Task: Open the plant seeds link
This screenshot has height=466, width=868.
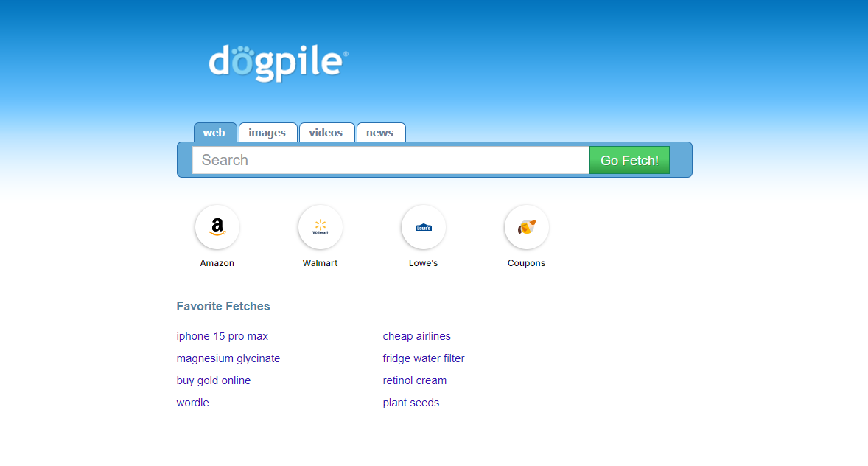Action: tap(410, 403)
